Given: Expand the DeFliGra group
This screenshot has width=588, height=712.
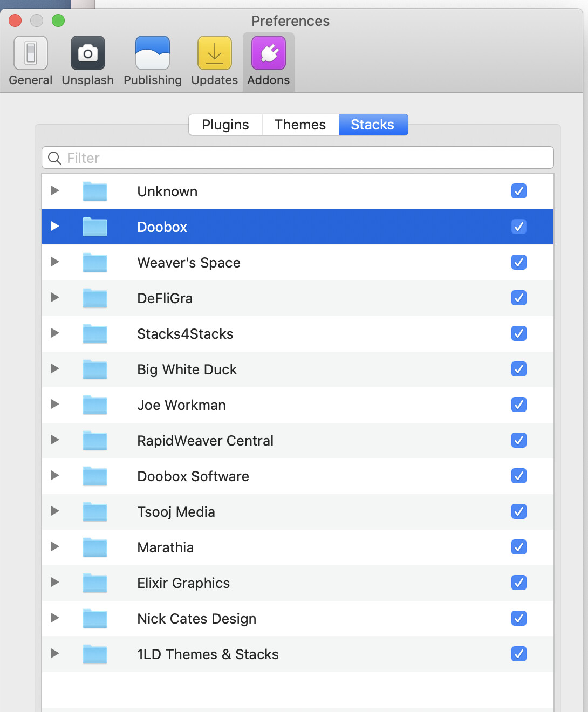Looking at the screenshot, I should click(x=54, y=297).
